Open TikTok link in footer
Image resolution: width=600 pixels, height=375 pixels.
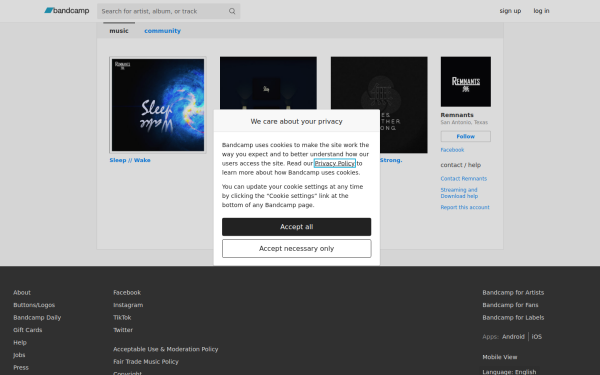tap(122, 317)
